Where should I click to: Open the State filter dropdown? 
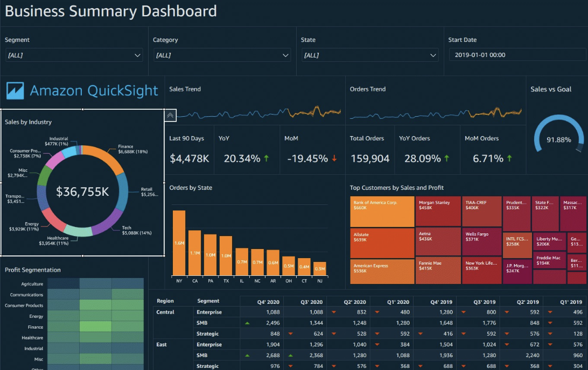tap(432, 55)
